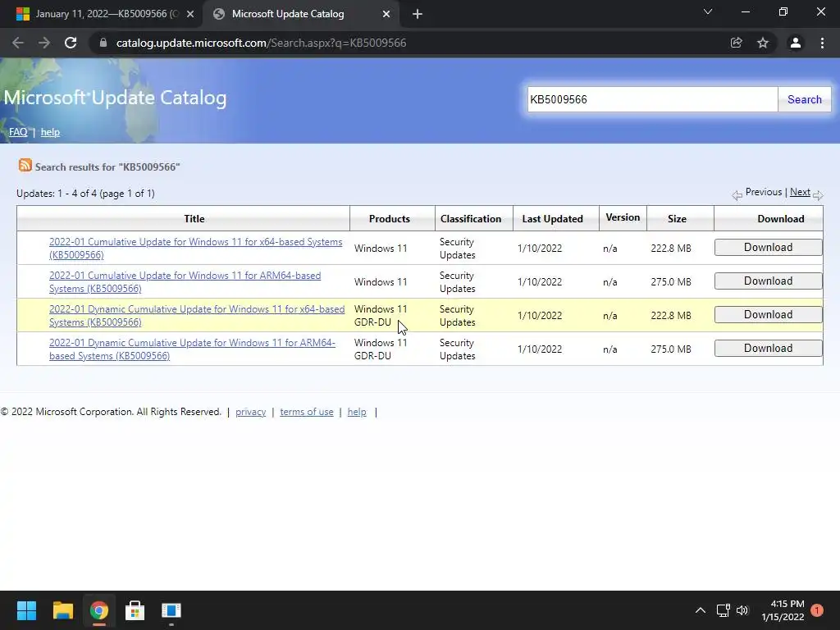Click the Microsoft Update Catalog title
This screenshot has height=630, width=840.
click(x=115, y=98)
